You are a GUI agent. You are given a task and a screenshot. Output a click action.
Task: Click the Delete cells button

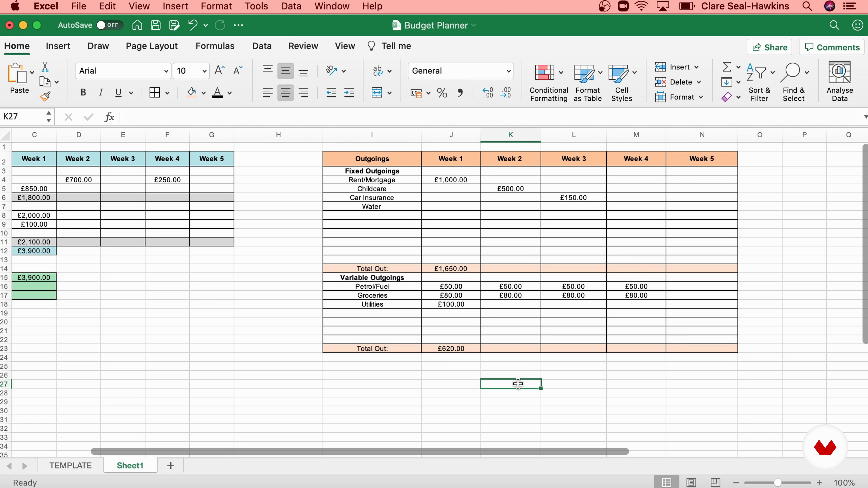(678, 82)
